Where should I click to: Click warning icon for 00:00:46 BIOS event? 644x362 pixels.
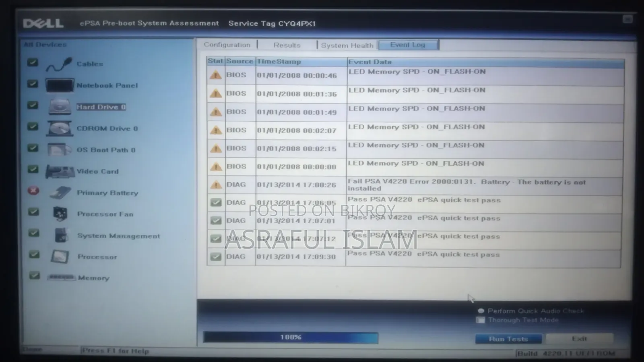(216, 75)
